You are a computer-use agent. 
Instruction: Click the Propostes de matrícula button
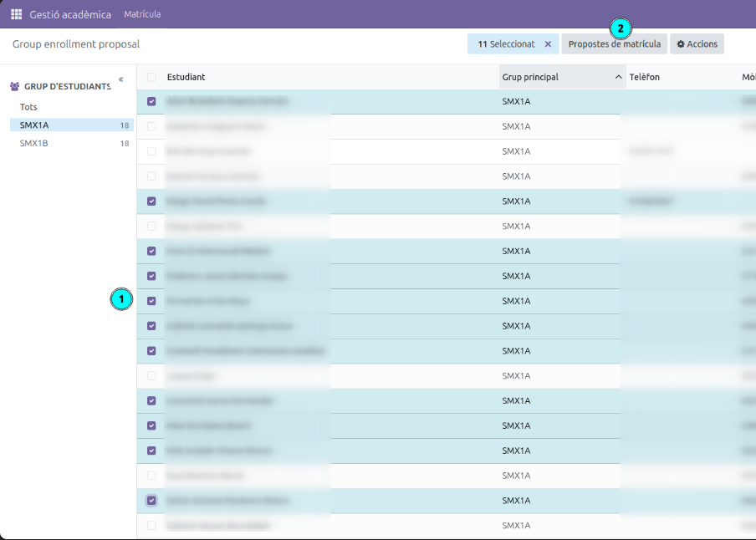(x=614, y=43)
